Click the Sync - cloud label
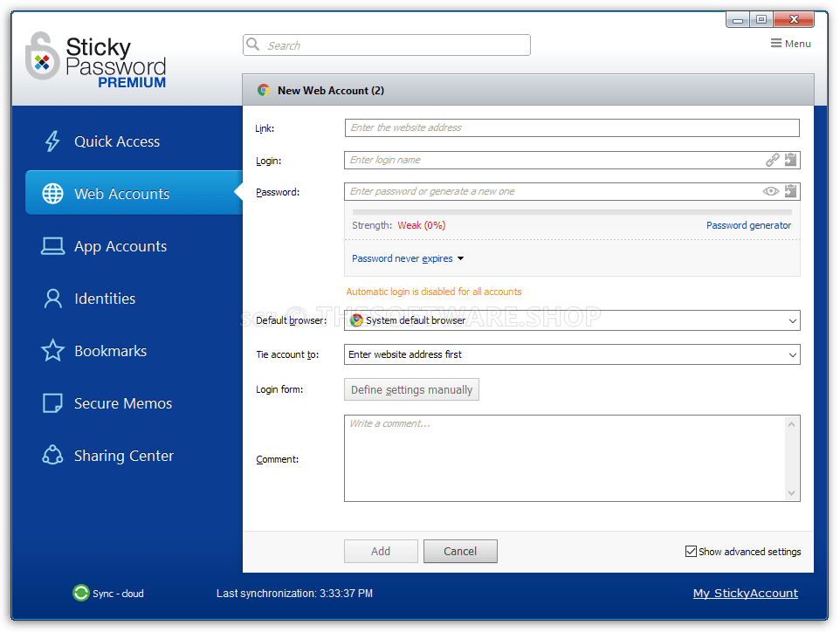The height and width of the screenshot is (632, 840). 118,594
